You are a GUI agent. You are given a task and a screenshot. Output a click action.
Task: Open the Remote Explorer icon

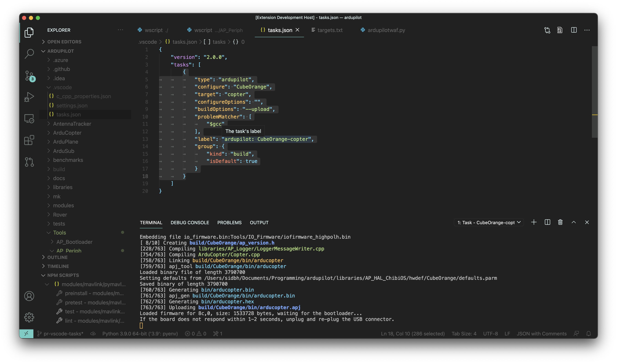[29, 118]
